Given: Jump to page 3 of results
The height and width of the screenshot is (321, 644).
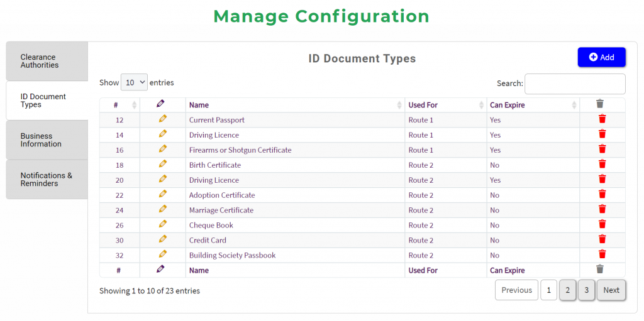Looking at the screenshot, I should coord(586,290).
